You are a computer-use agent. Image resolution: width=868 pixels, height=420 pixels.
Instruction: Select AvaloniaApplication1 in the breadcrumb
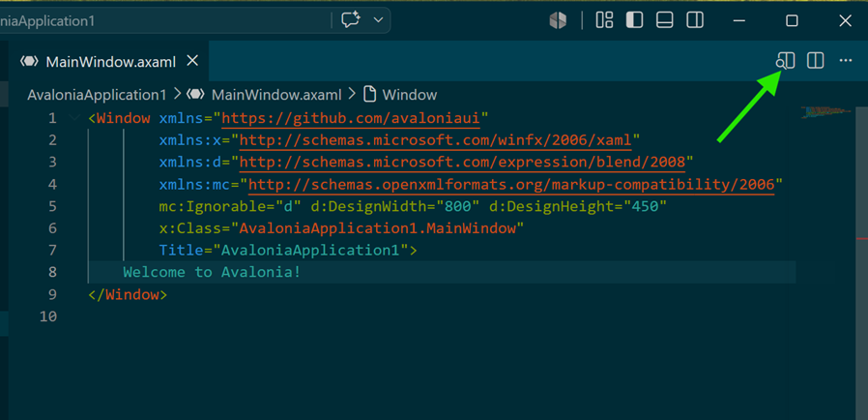(x=97, y=95)
